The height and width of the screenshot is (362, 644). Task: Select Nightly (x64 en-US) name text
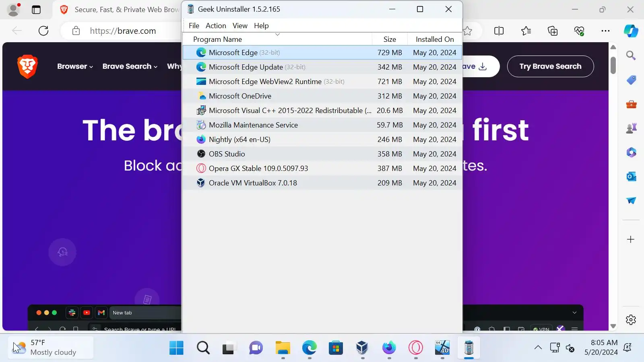tap(239, 140)
